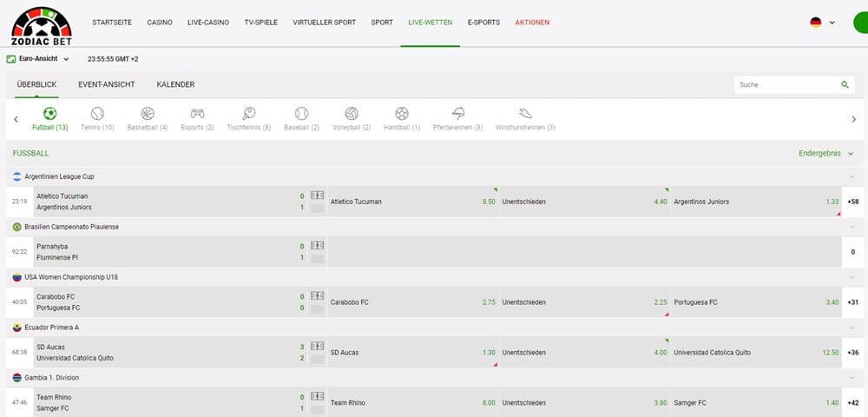This screenshot has width=868, height=417.
Task: Bet on Carabobo FC at 2.75
Action: (x=412, y=302)
